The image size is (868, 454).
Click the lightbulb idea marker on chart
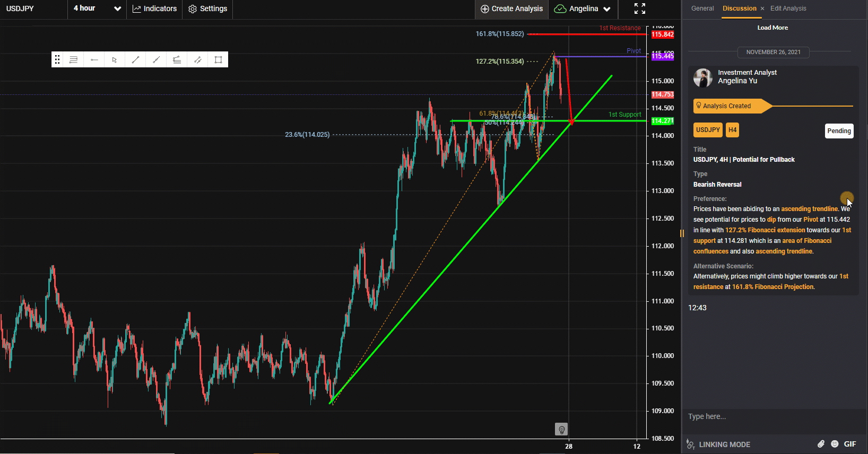point(561,429)
